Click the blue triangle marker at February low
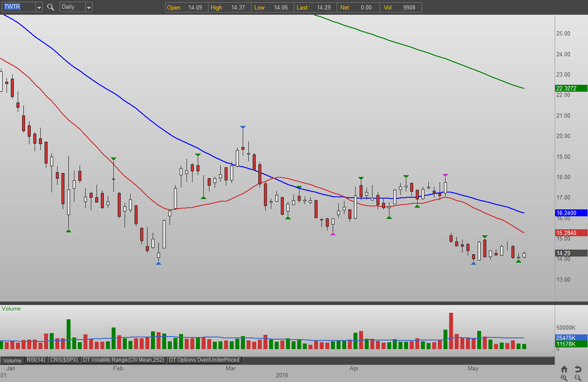 point(158,263)
